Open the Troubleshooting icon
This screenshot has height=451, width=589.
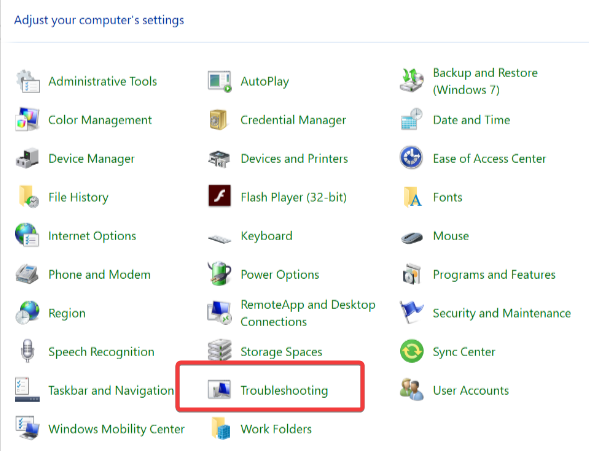[x=219, y=389]
